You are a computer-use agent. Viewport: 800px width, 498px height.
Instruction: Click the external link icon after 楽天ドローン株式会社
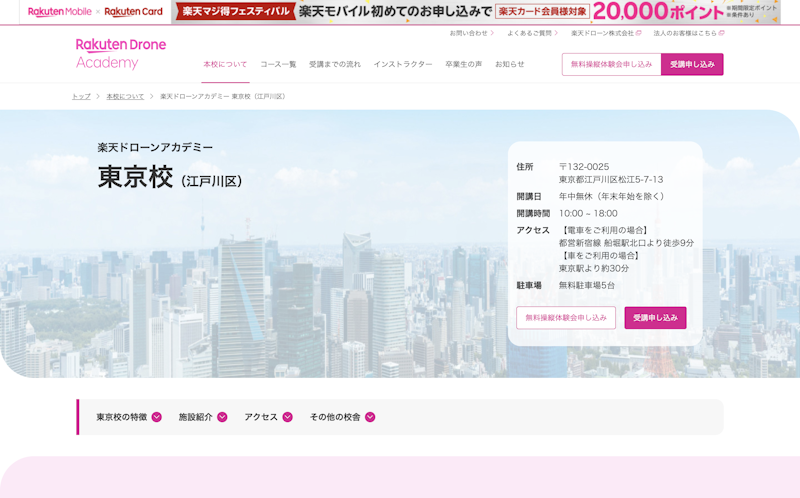(x=638, y=33)
